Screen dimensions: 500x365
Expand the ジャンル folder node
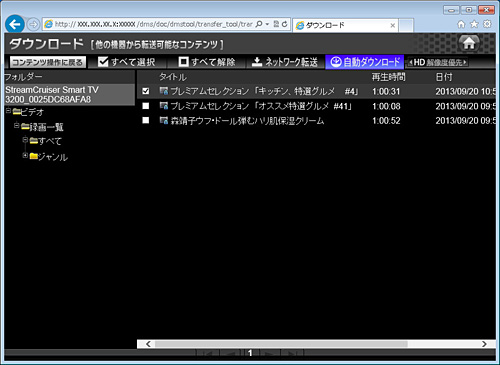[x=25, y=155]
